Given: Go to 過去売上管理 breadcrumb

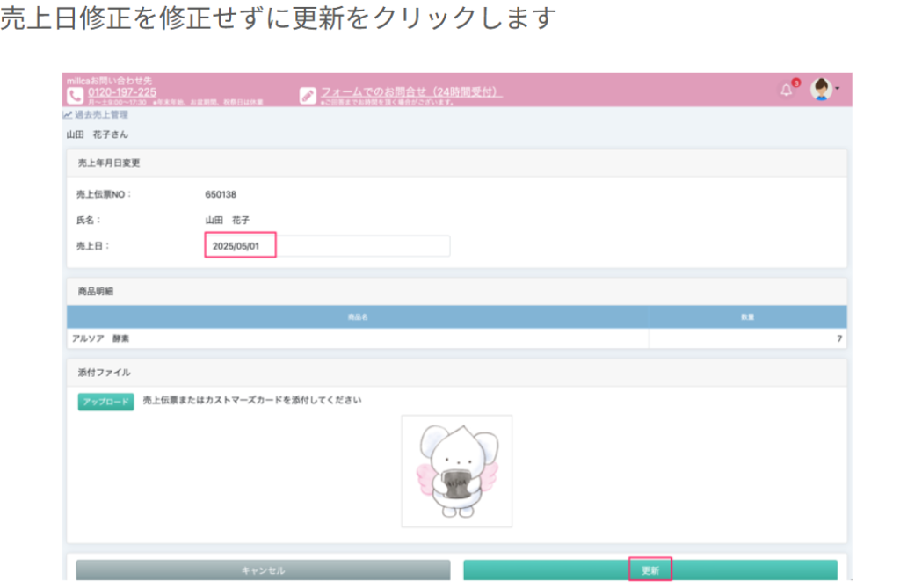Looking at the screenshot, I should (101, 115).
